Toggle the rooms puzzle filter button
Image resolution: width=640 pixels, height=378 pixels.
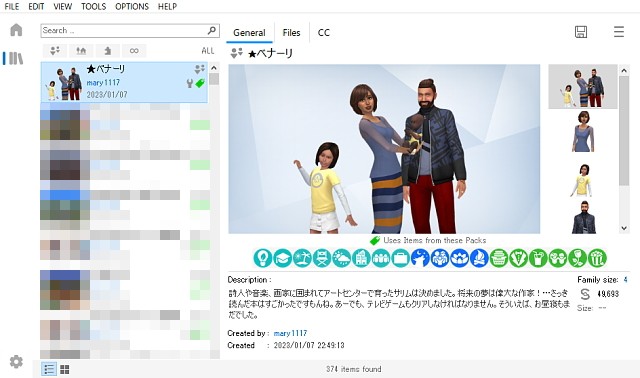click(107, 51)
